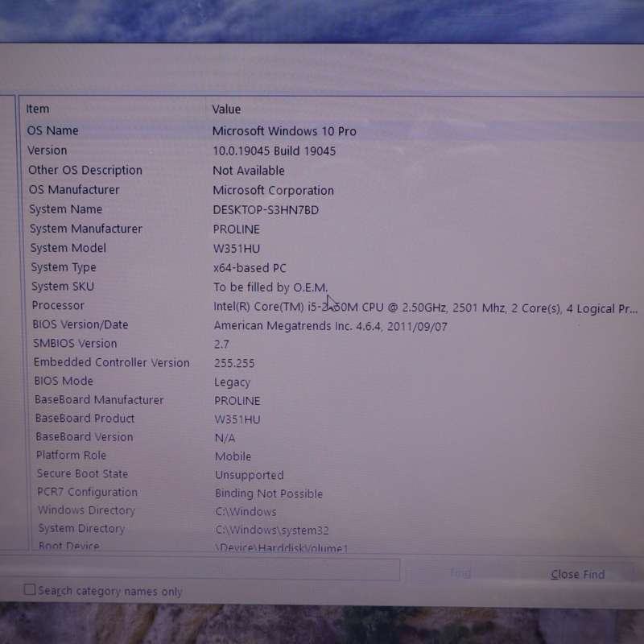
Task: Select the OS Name row
Action: point(52,130)
